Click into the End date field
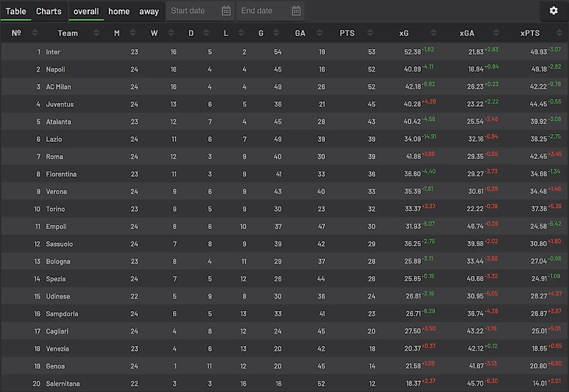This screenshot has height=392, width=569. point(261,11)
